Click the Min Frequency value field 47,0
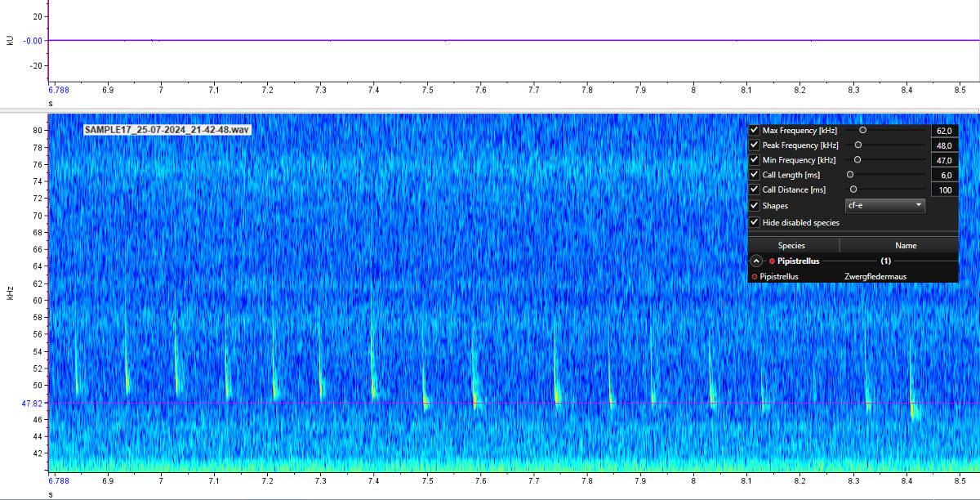Screen dimensions: 980x500 tap(943, 159)
